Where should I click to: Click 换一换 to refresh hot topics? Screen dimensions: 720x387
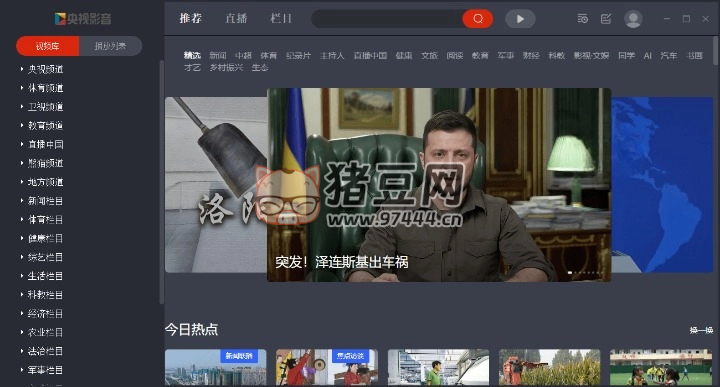701,330
